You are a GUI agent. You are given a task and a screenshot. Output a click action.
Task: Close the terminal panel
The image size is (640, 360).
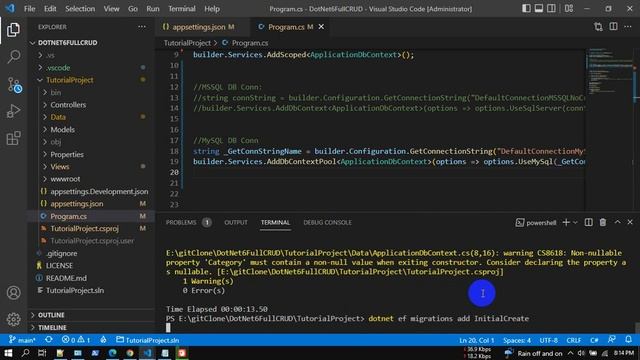630,222
